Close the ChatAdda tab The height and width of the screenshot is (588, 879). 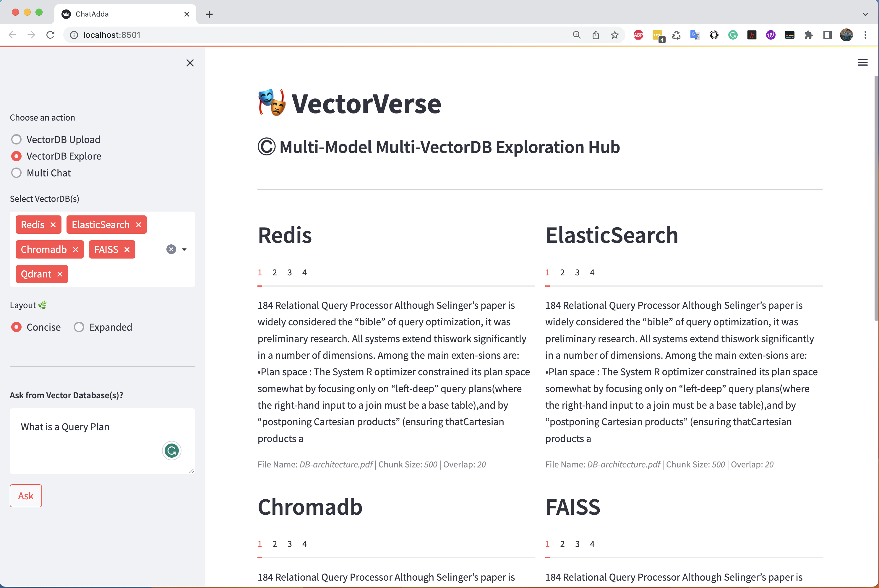(x=187, y=14)
